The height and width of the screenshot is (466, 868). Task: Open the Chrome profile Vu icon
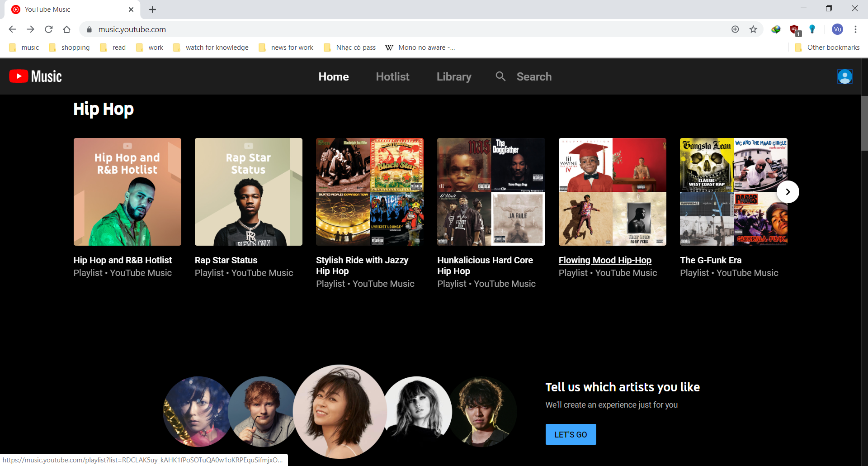[x=837, y=29]
